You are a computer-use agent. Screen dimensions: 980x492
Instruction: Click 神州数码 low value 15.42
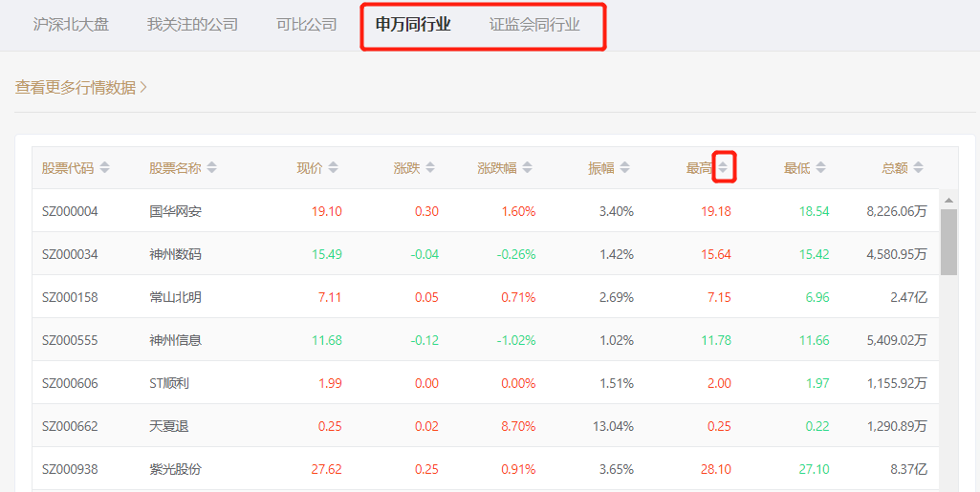[814, 254]
